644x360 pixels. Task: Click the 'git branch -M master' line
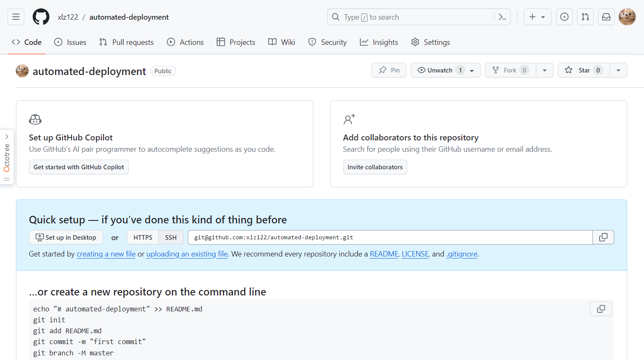(73, 353)
